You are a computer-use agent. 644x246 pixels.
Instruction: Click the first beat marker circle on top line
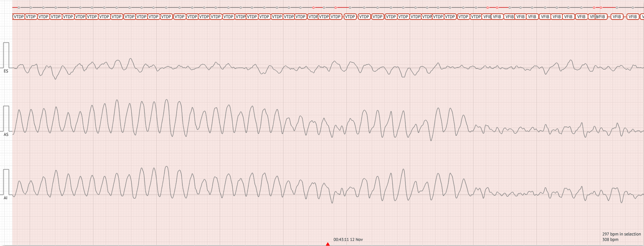(19, 8)
